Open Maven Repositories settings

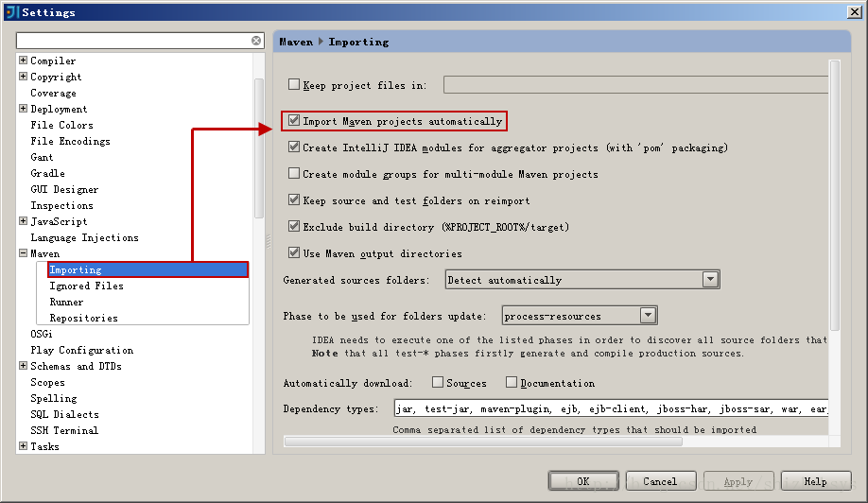pyautogui.click(x=83, y=318)
